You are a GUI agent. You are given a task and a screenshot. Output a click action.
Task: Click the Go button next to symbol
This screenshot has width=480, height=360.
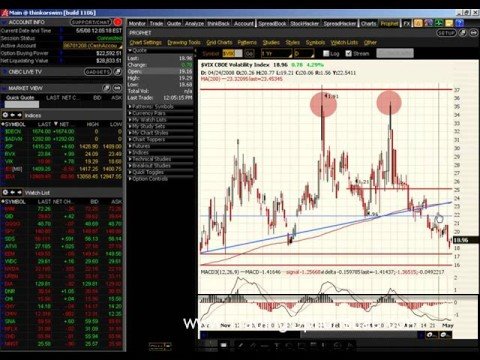click(249, 53)
